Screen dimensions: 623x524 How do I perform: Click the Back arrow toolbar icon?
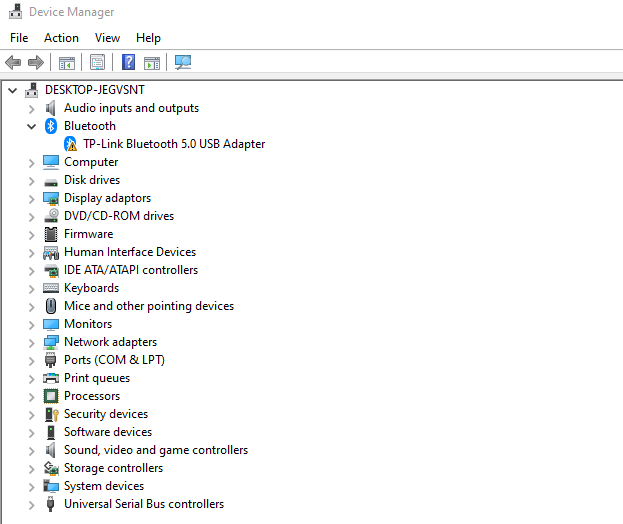[x=13, y=62]
